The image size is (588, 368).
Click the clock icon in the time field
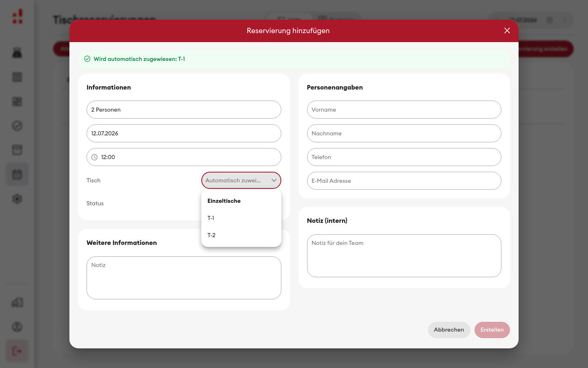94,157
